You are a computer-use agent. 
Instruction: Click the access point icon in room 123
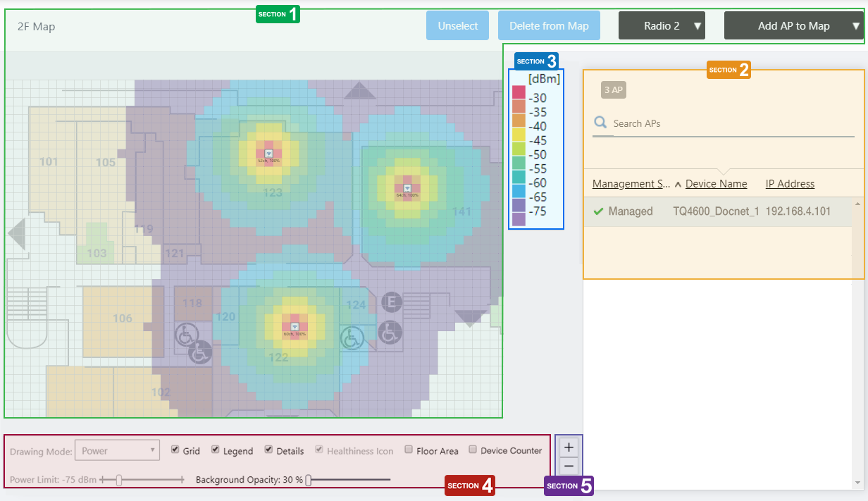(268, 154)
